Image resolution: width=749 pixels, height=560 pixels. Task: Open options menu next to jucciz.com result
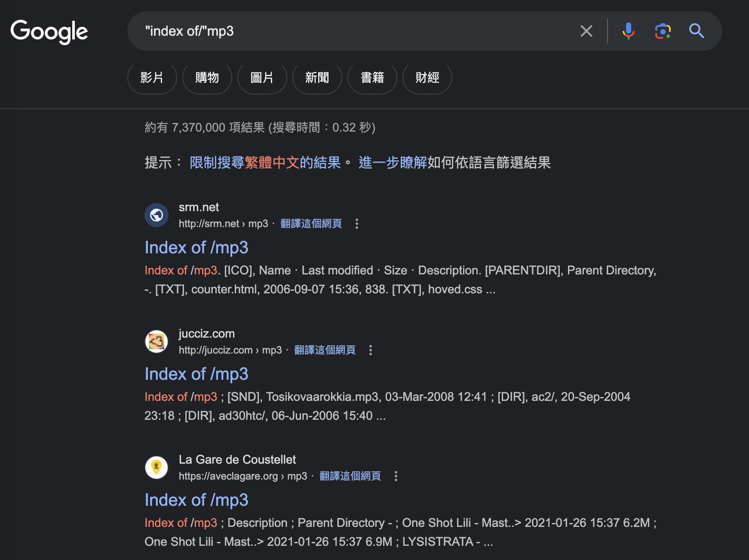(371, 351)
